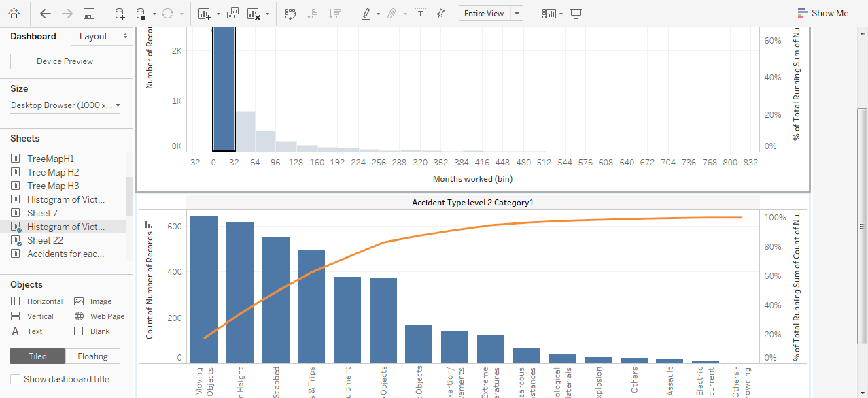Click the Stabbed category bar

click(276, 300)
